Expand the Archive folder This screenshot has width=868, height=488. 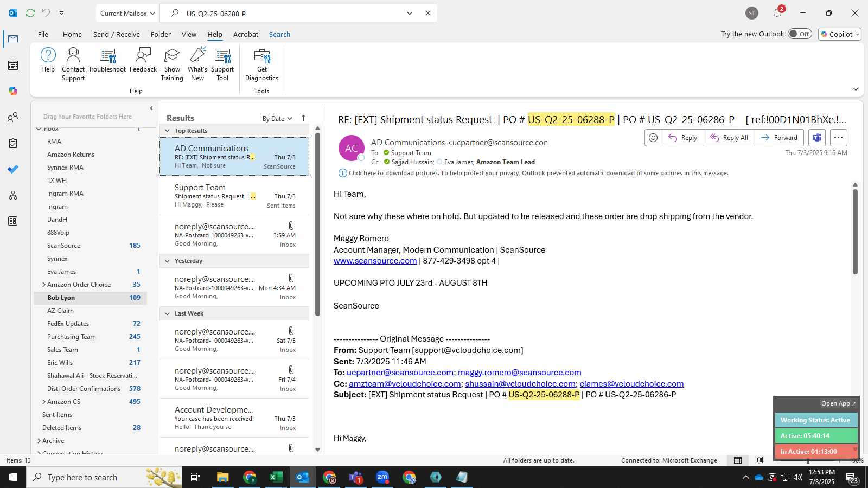pyautogui.click(x=39, y=441)
